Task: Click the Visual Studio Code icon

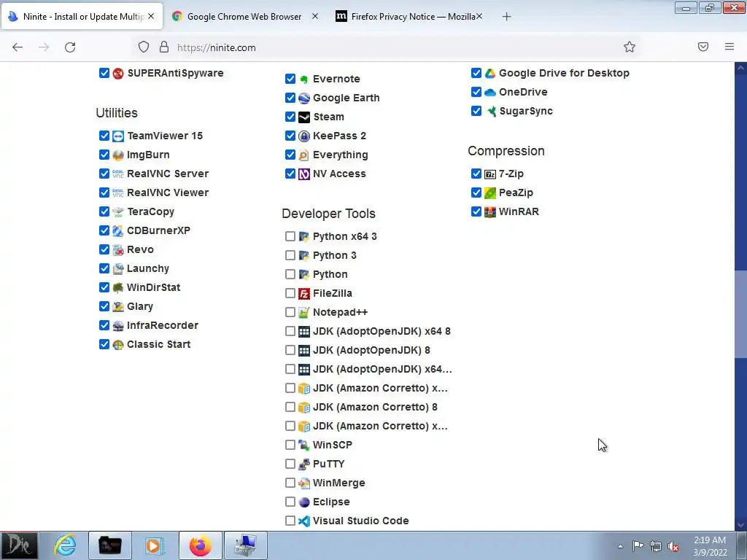Action: [x=304, y=521]
